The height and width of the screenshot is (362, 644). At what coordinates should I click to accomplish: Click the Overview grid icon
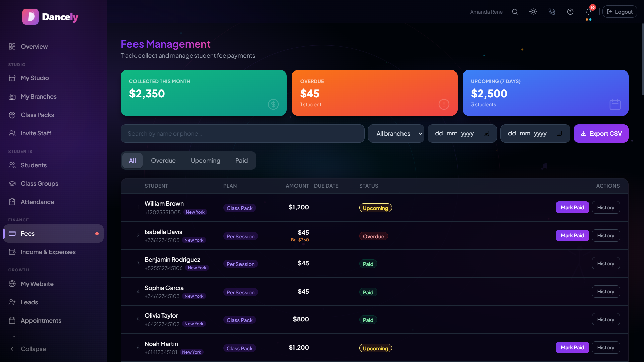tap(12, 46)
